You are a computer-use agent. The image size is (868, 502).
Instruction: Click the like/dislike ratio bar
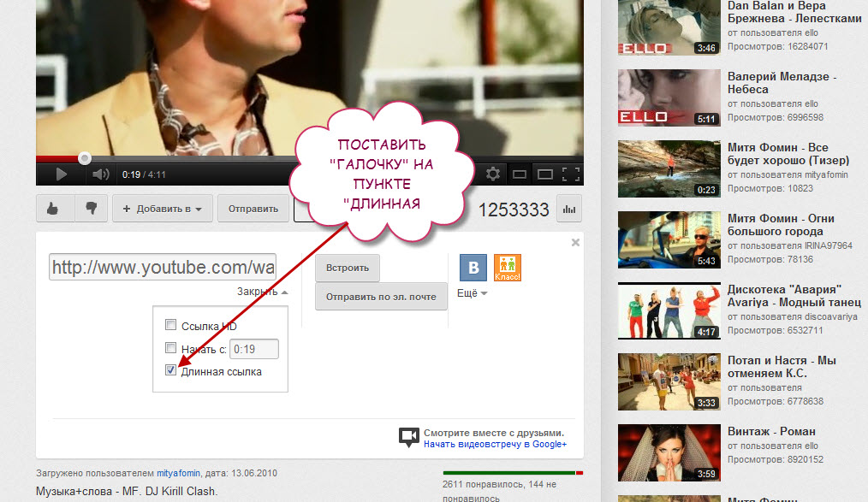[x=513, y=473]
